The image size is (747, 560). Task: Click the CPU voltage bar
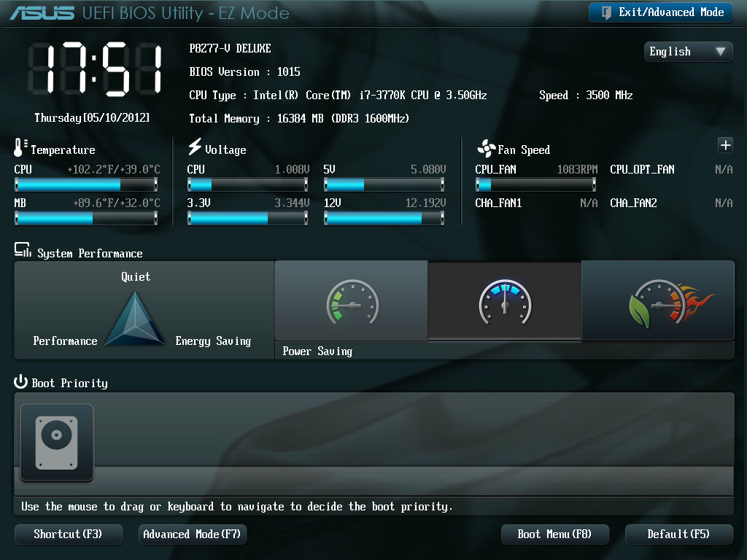coord(248,184)
